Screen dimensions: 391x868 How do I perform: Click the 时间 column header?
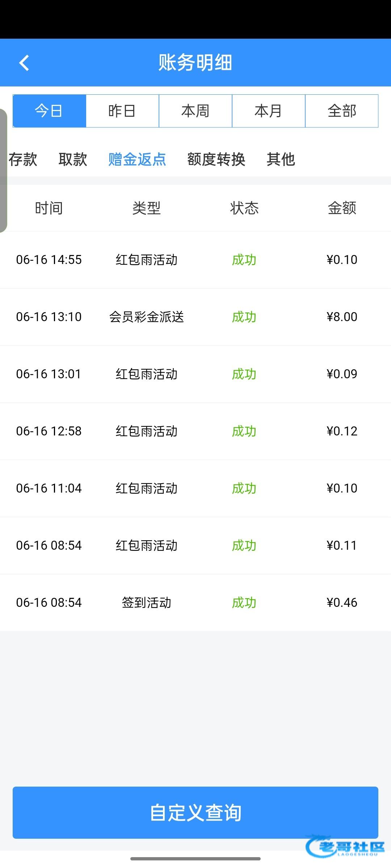pos(49,208)
